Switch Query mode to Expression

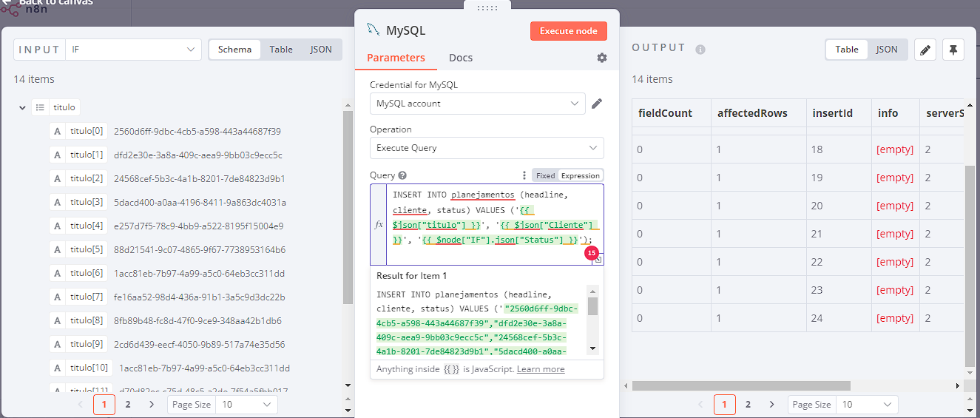point(581,176)
